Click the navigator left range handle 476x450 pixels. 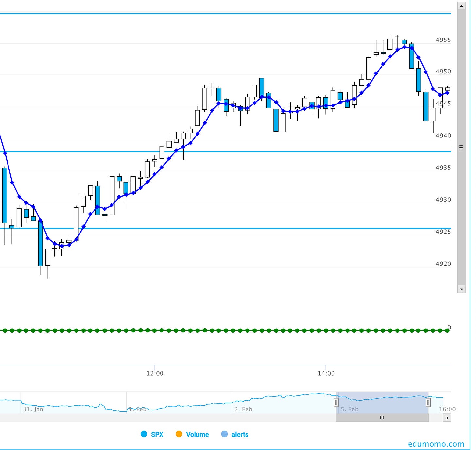[336, 402]
